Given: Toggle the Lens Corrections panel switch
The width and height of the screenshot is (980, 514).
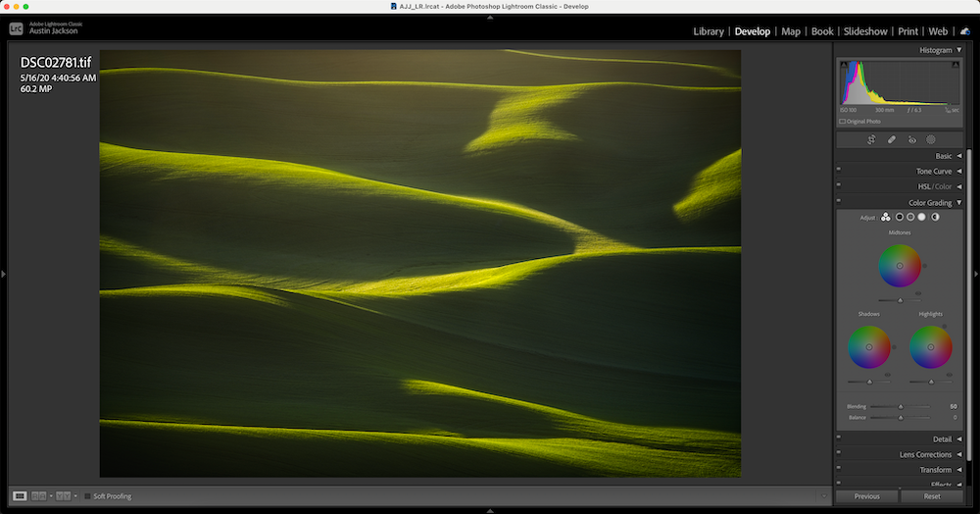Looking at the screenshot, I should click(839, 452).
